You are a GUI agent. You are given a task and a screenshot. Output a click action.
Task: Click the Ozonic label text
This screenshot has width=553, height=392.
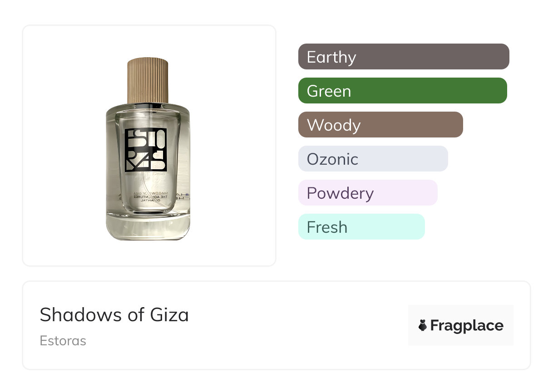332,159
